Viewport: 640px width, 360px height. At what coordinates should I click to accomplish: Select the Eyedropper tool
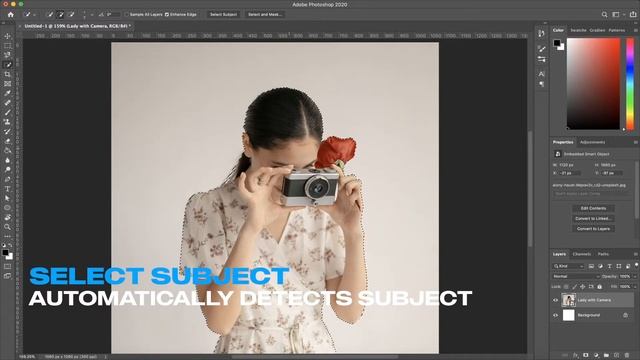tap(7, 93)
